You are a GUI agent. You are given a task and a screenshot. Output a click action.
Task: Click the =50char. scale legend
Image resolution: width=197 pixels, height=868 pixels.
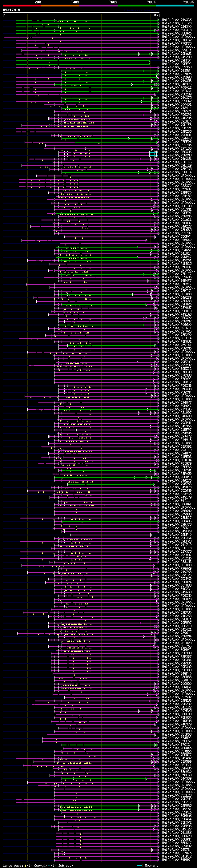point(147,865)
